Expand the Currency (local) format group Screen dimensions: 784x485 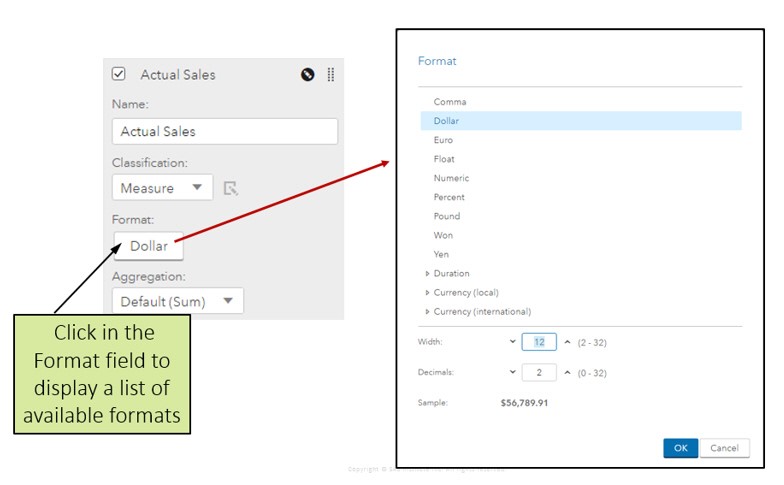point(427,292)
